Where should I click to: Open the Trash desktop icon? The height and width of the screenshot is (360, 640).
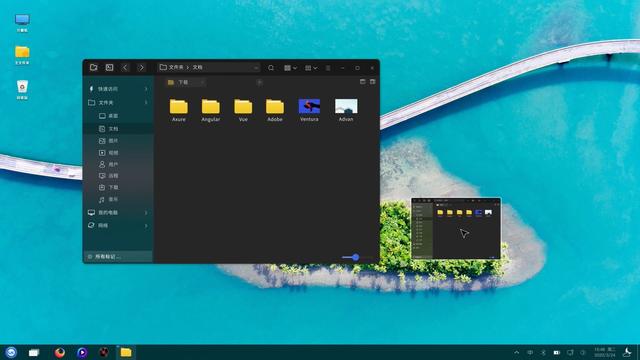[x=22, y=90]
